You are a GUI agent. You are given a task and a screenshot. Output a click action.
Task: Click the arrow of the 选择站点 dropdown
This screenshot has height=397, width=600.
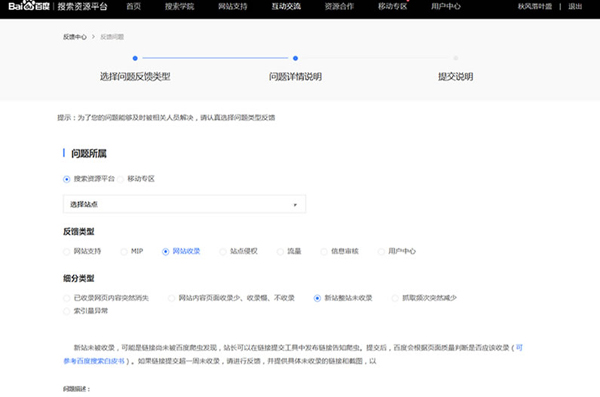(x=295, y=205)
